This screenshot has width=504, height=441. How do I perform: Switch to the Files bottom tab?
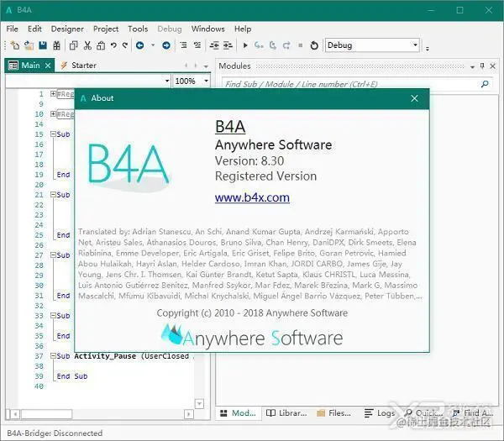pos(334,413)
